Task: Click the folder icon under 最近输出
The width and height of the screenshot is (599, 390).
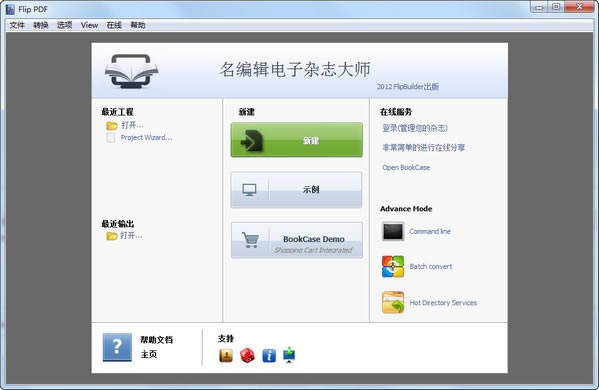Action: click(x=112, y=236)
